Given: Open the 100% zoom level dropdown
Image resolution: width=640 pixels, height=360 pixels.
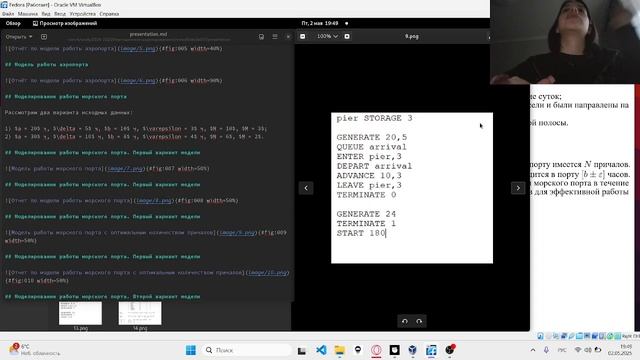Looking at the screenshot, I should click(x=327, y=36).
